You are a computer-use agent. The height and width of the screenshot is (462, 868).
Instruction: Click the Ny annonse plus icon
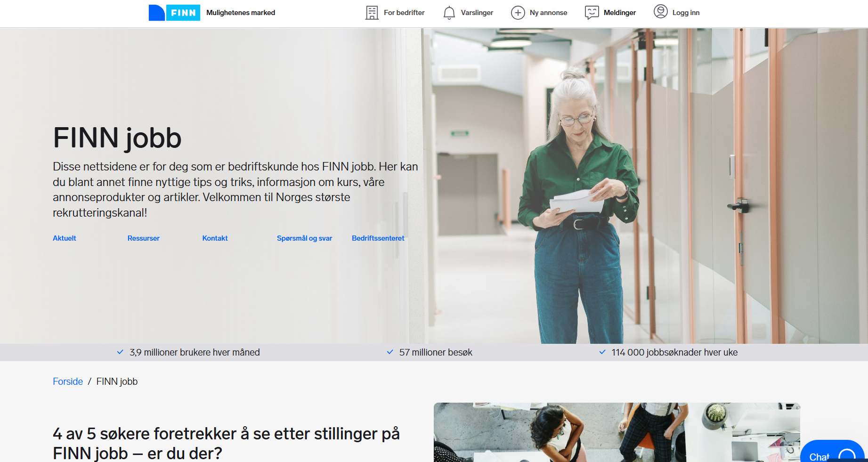(518, 13)
